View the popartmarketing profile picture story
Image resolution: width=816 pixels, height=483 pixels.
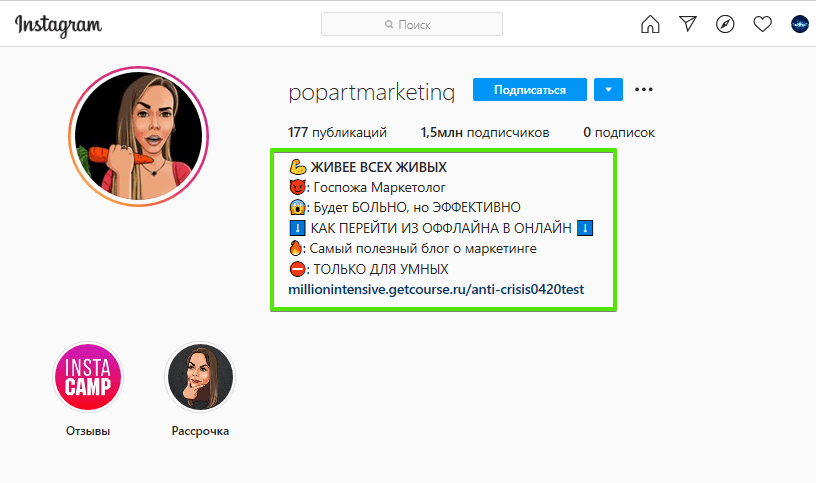pos(138,136)
